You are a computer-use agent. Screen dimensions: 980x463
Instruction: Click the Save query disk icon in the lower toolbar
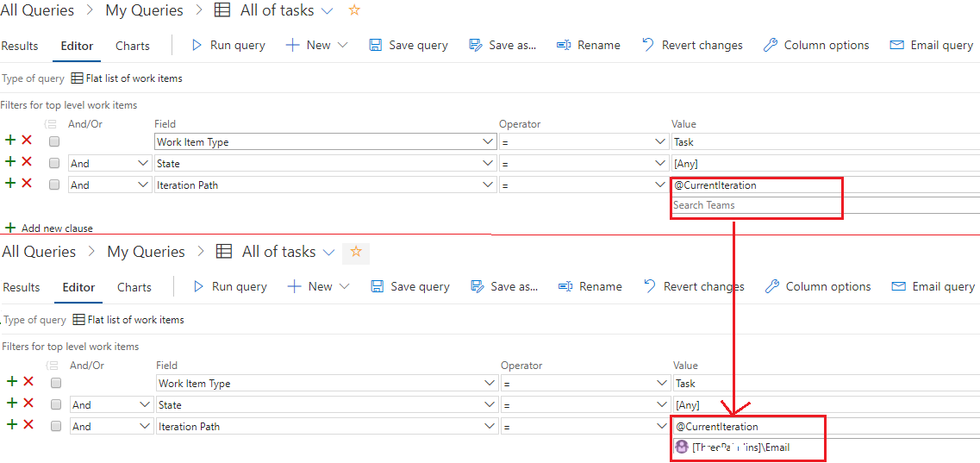[378, 286]
